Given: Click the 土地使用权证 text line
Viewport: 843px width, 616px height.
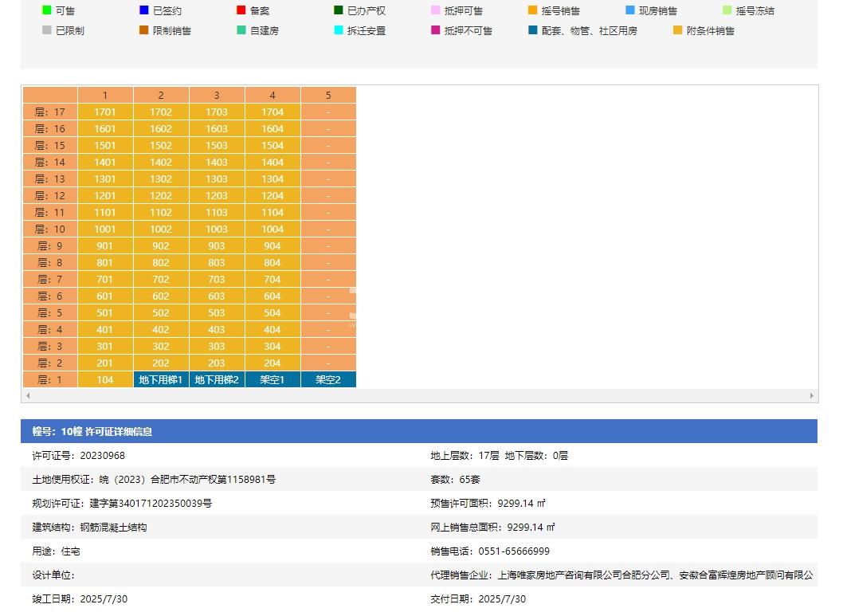Looking at the screenshot, I should [154, 480].
